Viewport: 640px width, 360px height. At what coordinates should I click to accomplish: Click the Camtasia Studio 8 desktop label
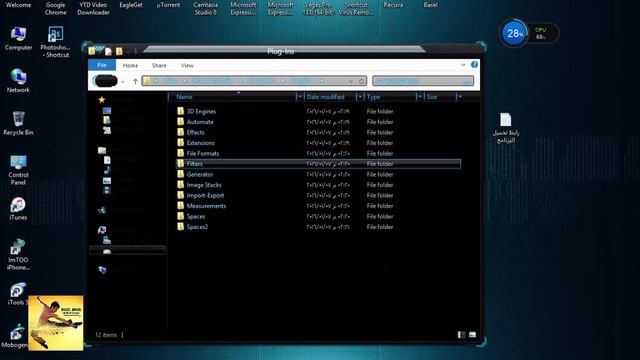[205, 9]
